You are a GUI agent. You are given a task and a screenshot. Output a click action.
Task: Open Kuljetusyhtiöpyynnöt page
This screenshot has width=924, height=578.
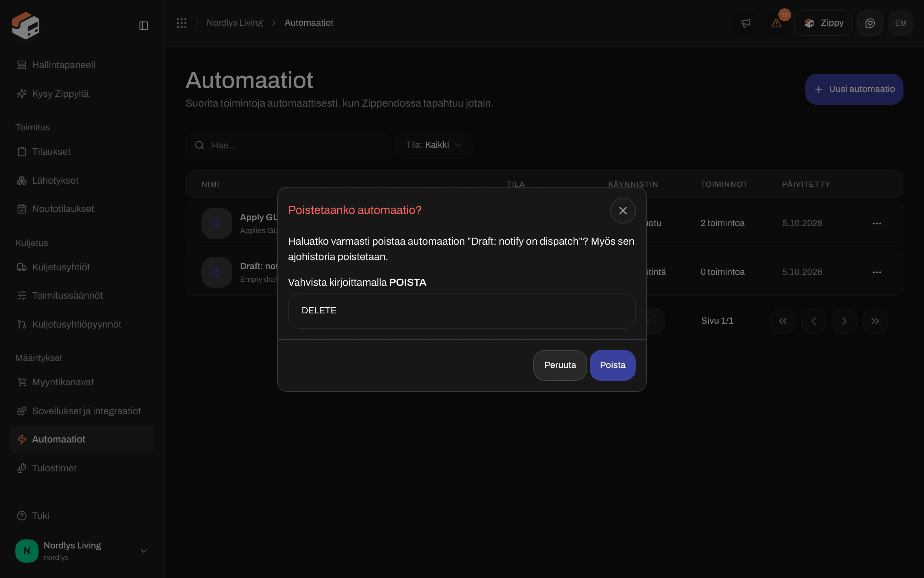click(82, 324)
